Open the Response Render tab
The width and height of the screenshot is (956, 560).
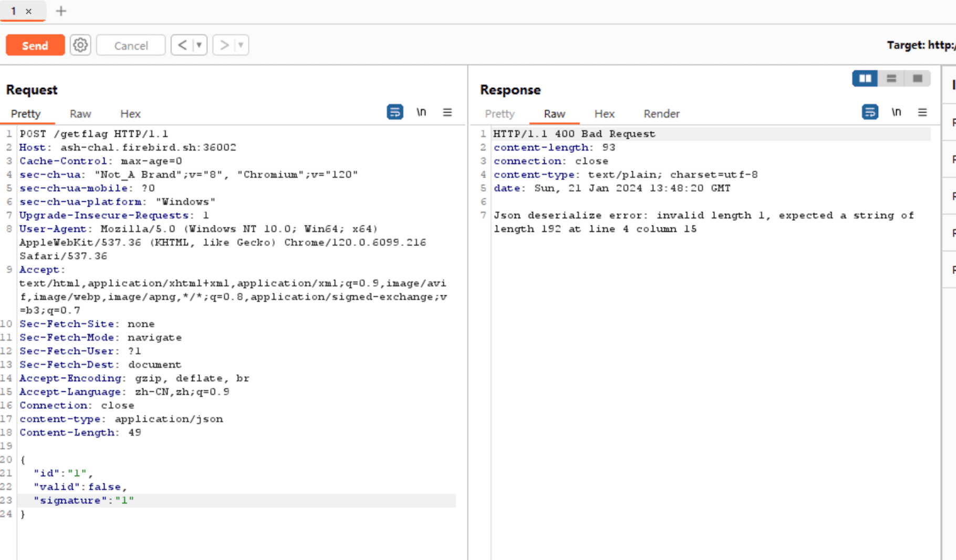(x=661, y=114)
